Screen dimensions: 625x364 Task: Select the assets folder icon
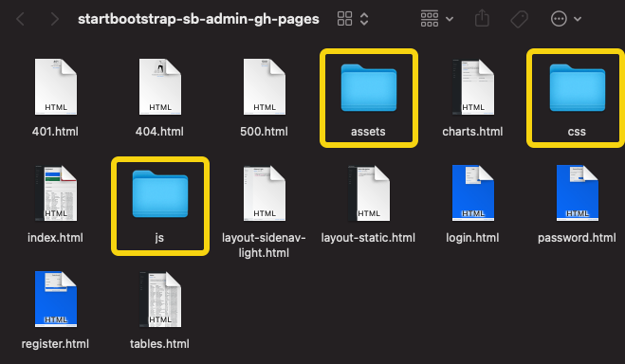coord(369,88)
